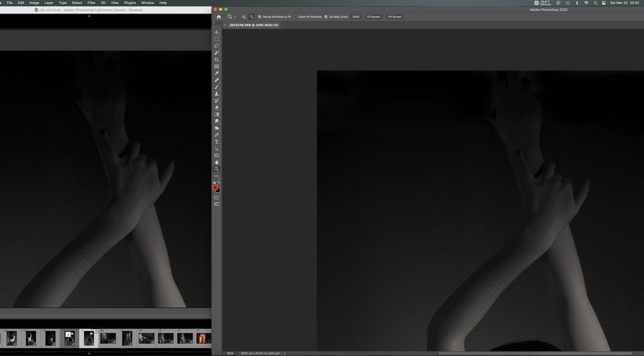Select the Frame tool
The width and height of the screenshot is (644, 356).
(x=217, y=66)
